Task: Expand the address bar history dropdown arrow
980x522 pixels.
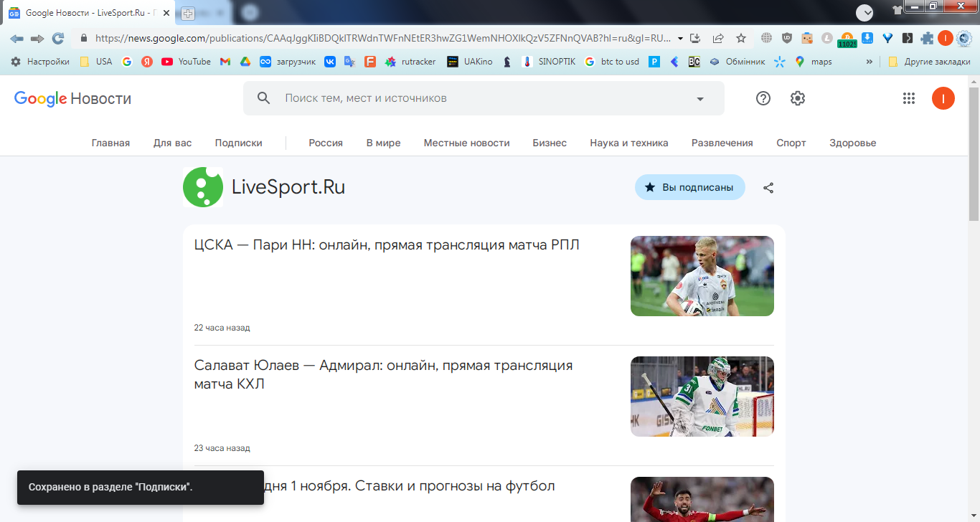Action: [680, 38]
